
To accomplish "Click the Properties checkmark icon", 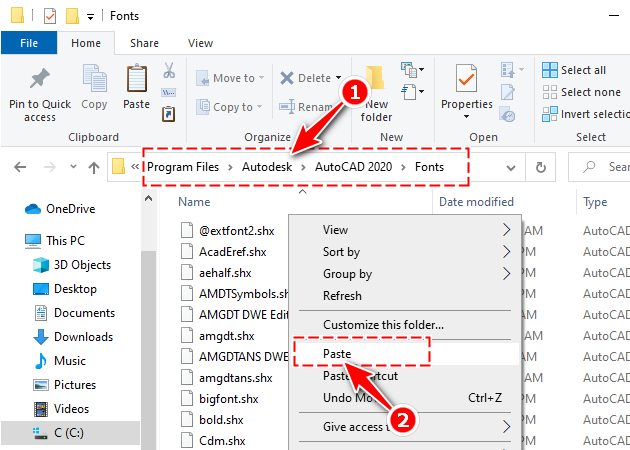I will 466,78.
